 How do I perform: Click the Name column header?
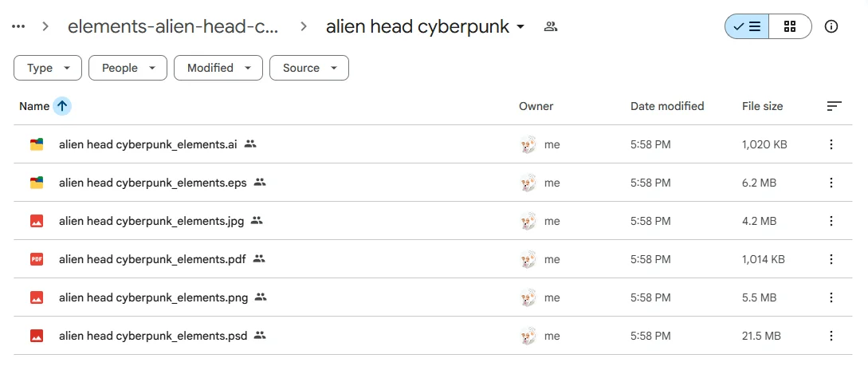click(x=34, y=106)
